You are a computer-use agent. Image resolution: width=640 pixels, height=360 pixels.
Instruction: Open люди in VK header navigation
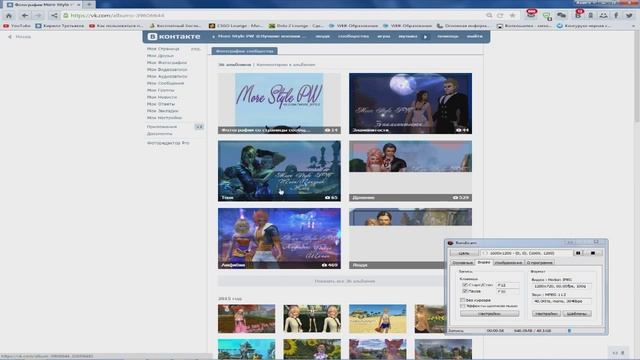pyautogui.click(x=322, y=36)
